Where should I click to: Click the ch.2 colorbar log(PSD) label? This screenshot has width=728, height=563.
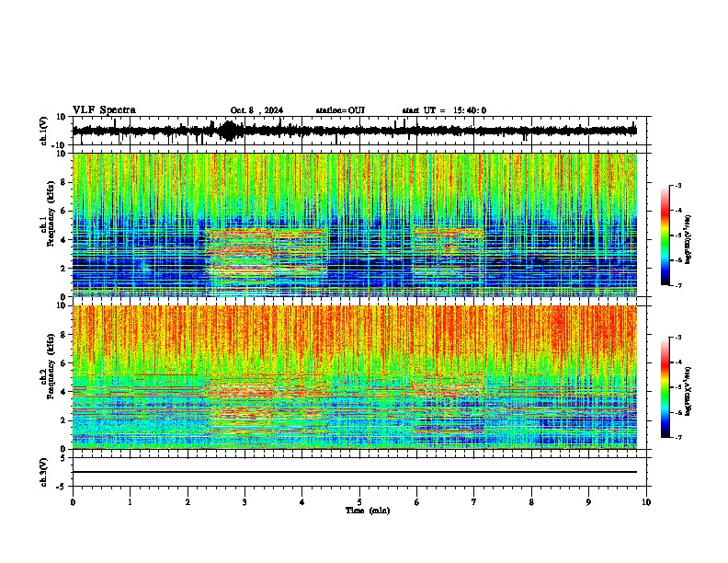(688, 393)
